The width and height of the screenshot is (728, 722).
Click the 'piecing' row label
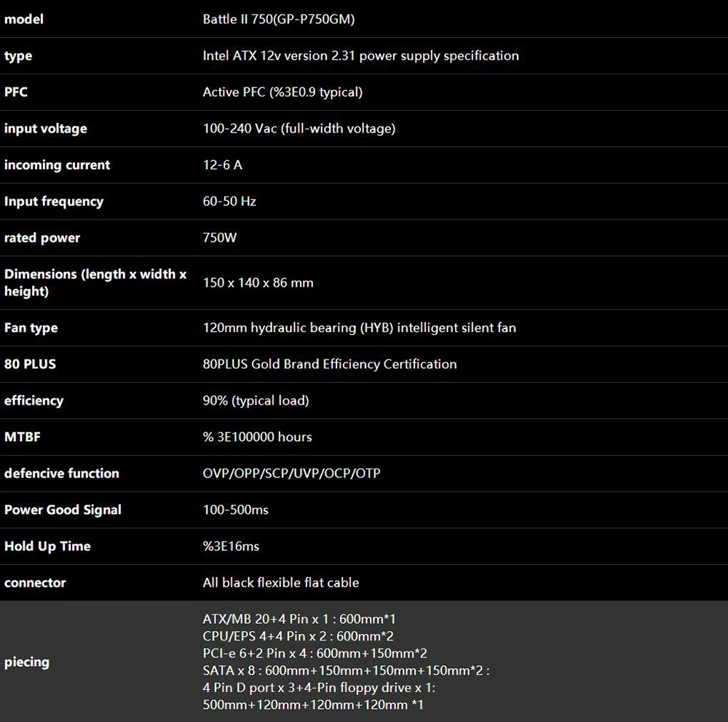tap(27, 662)
